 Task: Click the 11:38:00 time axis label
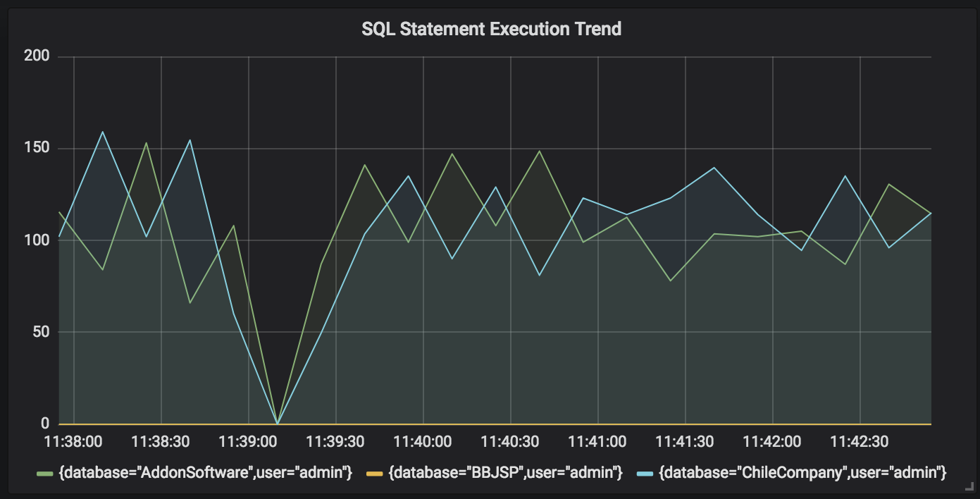click(73, 442)
